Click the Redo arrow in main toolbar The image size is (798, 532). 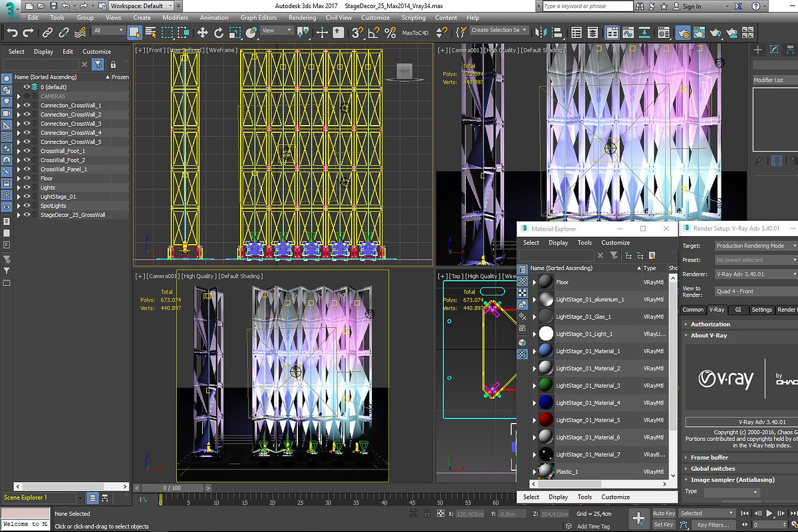29,32
